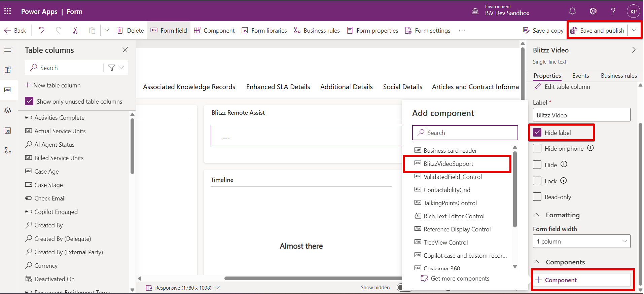Check the Lock checkbox
644x294 pixels.
pos(537,181)
